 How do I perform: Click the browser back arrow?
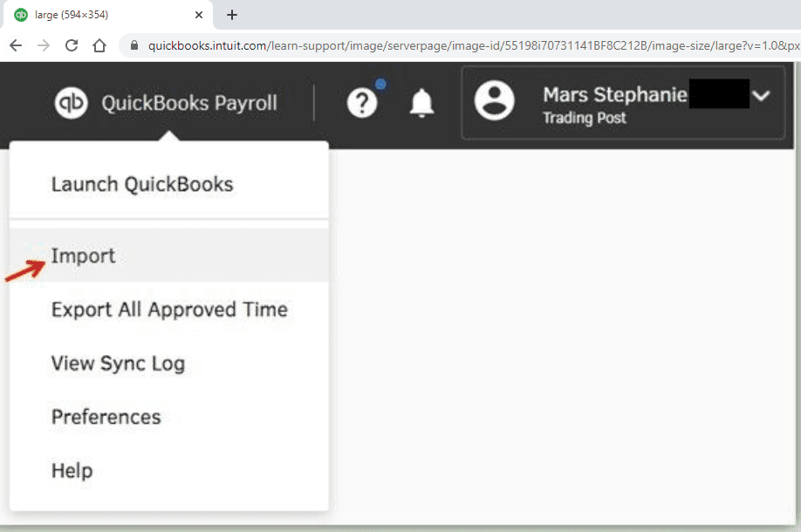tap(16, 44)
